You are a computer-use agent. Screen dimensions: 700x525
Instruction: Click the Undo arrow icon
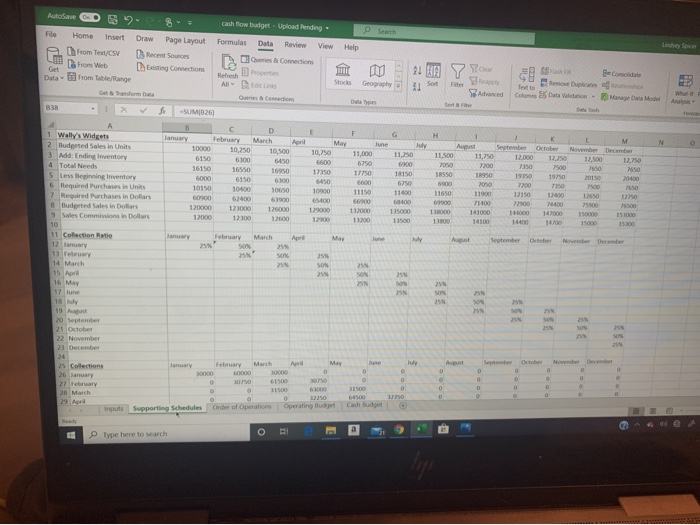coord(129,20)
